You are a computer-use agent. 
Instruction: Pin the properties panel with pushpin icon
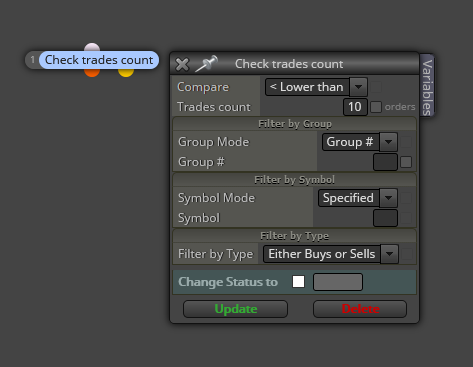(206, 63)
